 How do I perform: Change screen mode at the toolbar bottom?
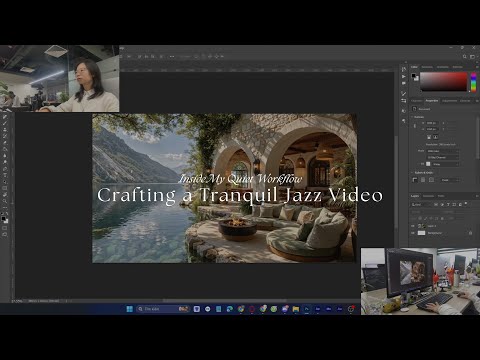pos(5,234)
